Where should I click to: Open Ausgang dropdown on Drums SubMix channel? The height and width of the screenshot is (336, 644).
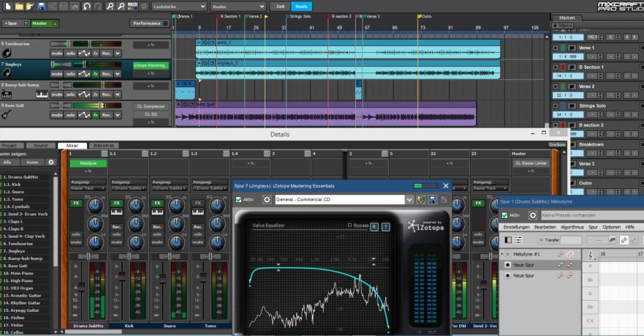coord(88,188)
